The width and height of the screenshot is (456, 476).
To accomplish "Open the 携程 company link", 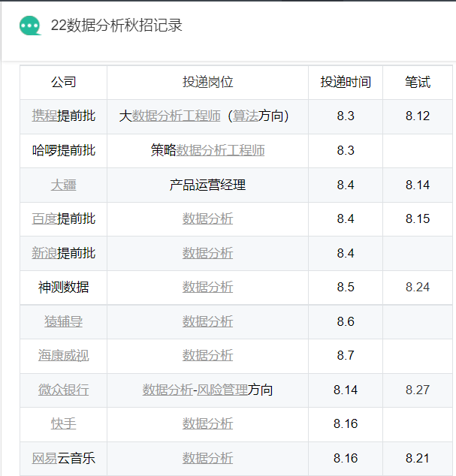I will pos(44,116).
